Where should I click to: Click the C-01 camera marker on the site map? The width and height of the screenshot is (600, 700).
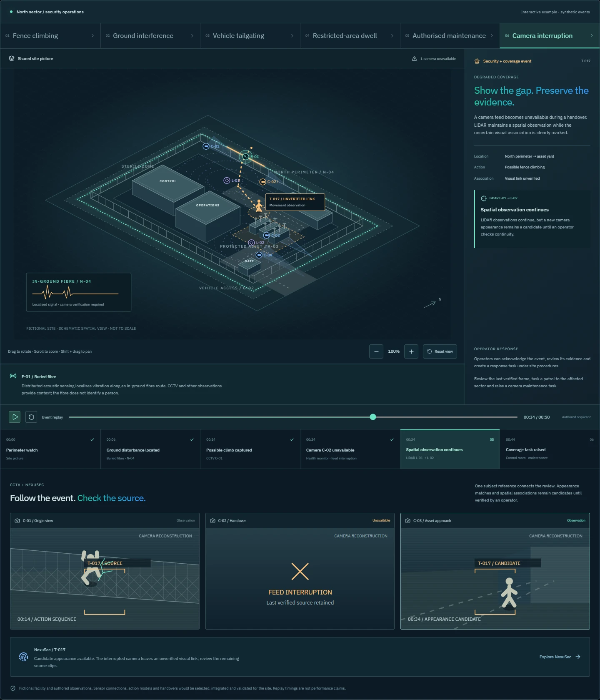(x=206, y=146)
